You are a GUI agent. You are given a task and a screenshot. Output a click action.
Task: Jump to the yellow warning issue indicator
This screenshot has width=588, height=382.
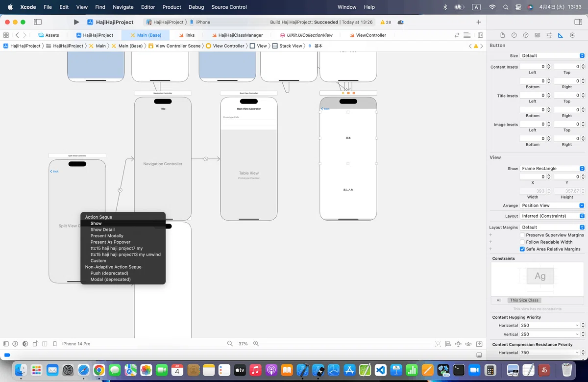(475, 46)
